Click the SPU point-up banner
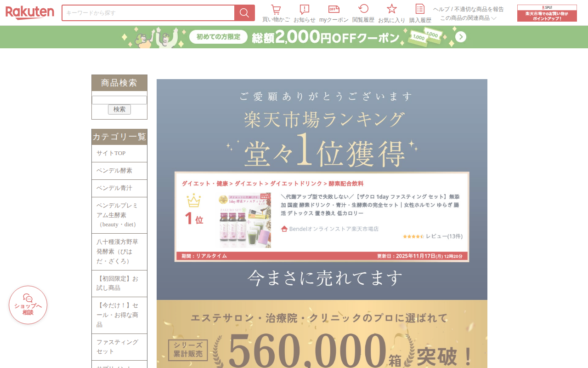This screenshot has width=588, height=368. pos(547,13)
